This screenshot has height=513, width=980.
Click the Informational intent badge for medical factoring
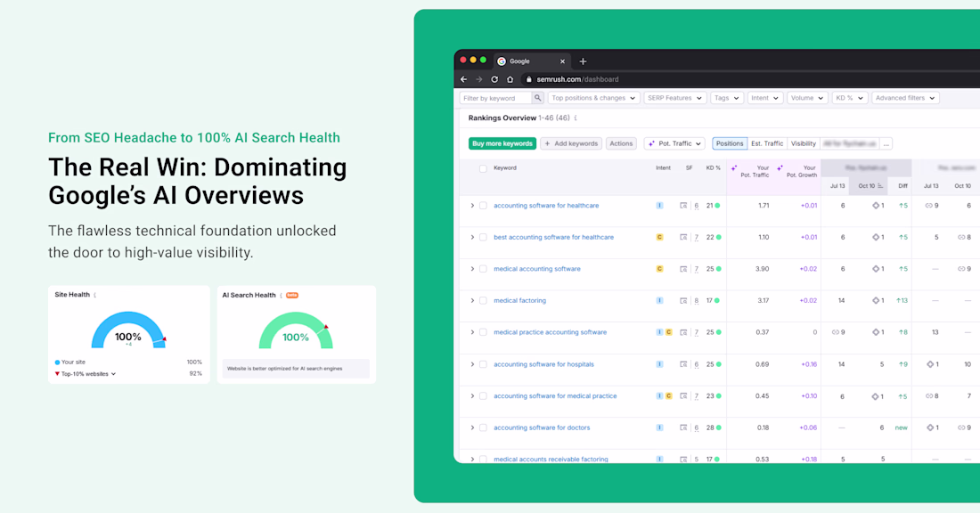point(659,300)
